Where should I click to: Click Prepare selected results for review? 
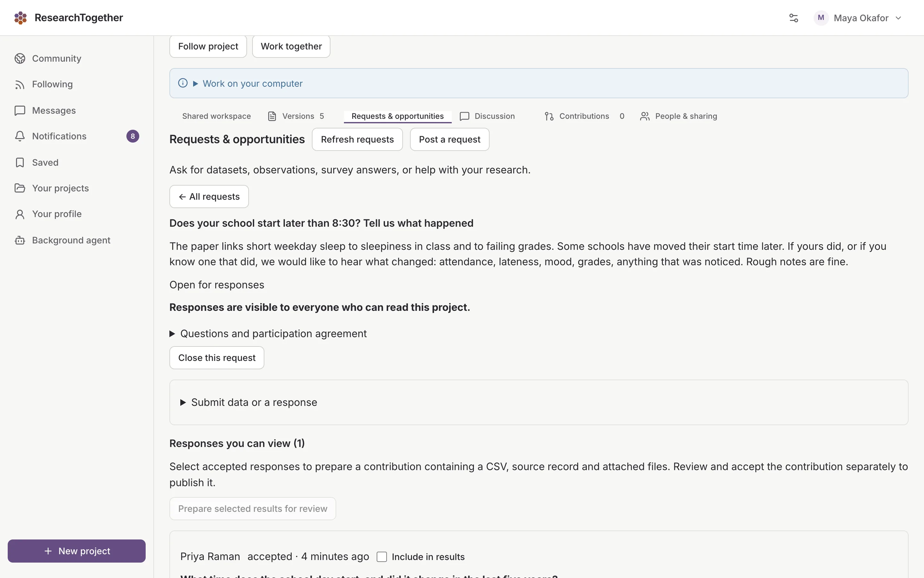(253, 509)
